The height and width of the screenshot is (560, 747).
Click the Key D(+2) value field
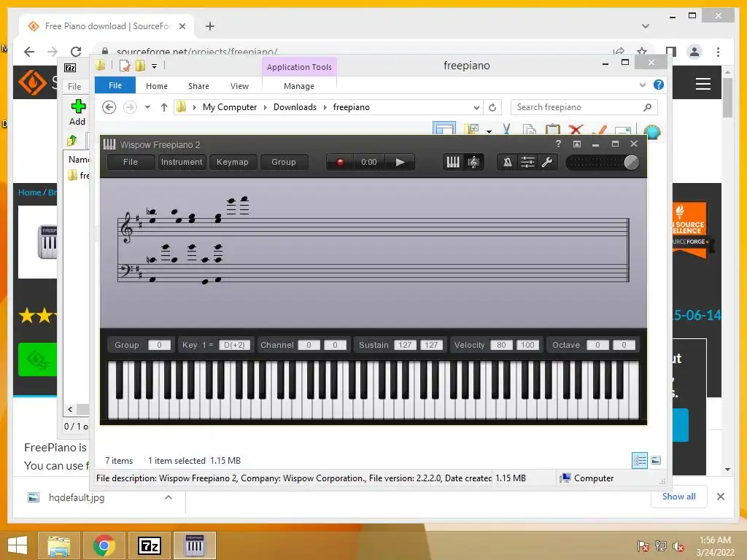pos(234,345)
